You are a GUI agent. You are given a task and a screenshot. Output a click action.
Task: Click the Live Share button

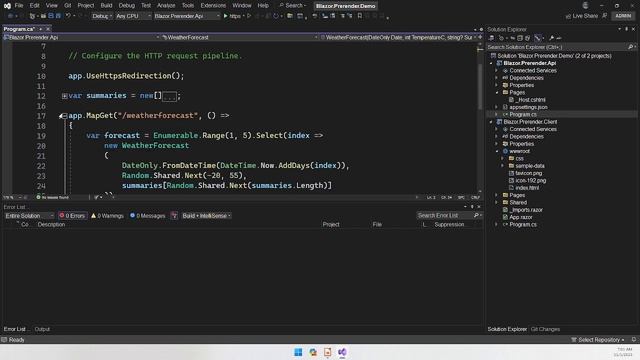[x=582, y=16]
